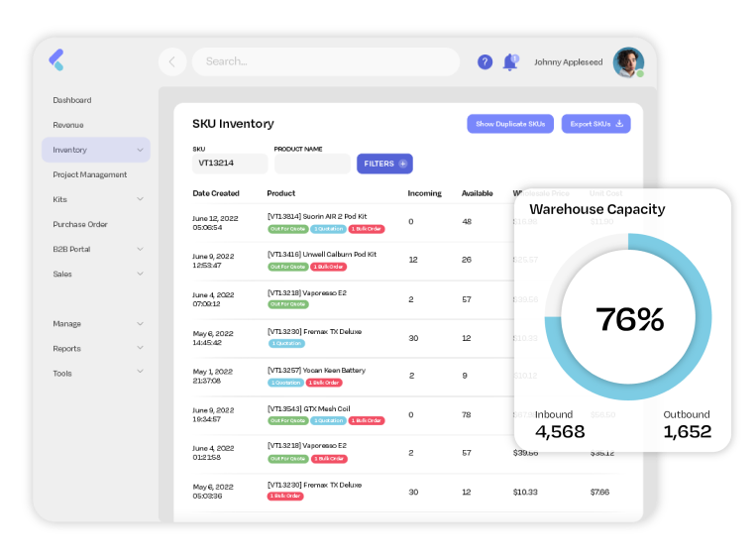Click Show Duplicate SKUs button
Image resolution: width=756 pixels, height=559 pixels.
tap(510, 124)
